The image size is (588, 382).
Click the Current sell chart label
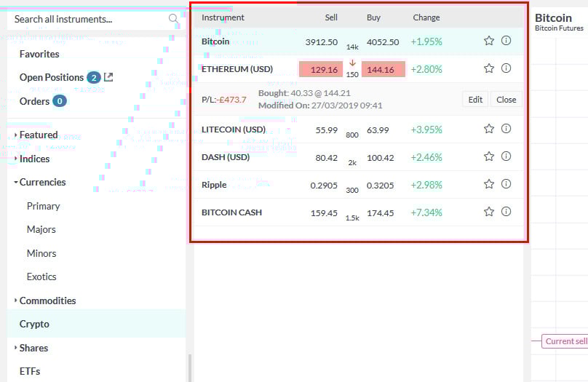click(565, 341)
